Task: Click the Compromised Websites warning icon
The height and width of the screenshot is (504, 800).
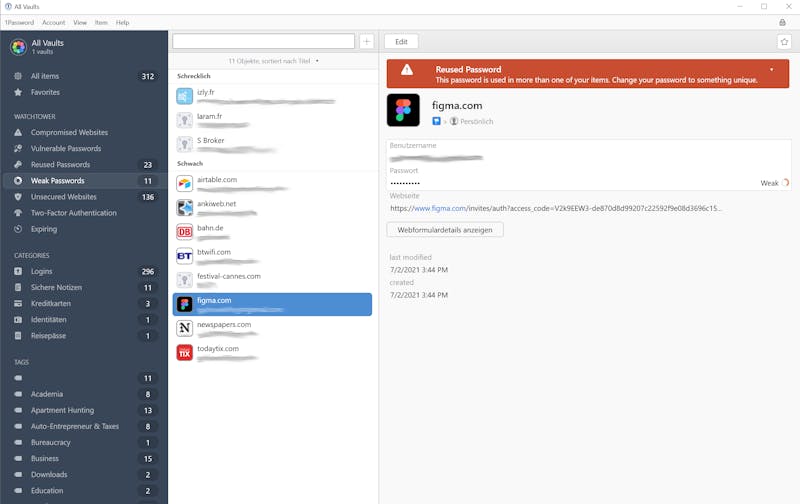Action: 18,132
